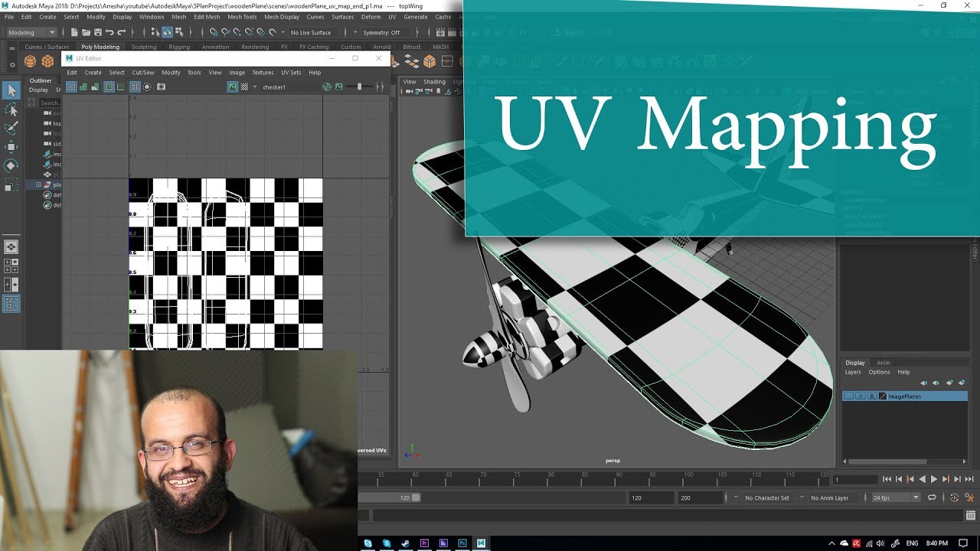Click the four-pane layout icon
The image size is (980, 551).
coord(11,266)
